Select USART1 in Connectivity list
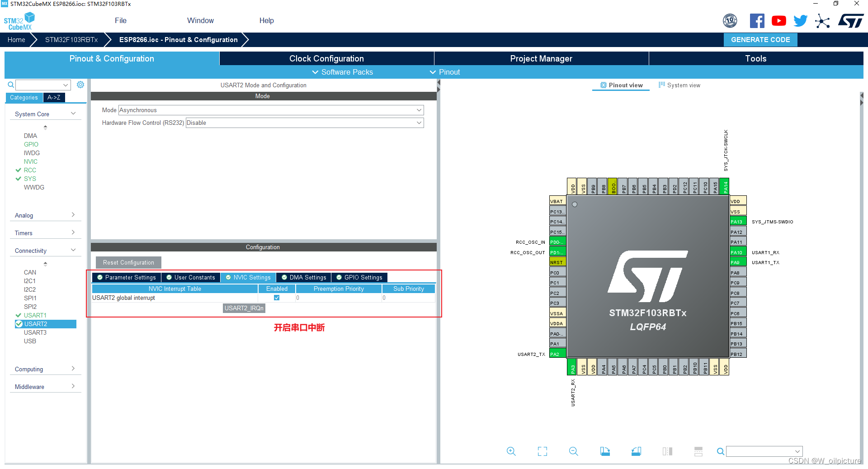The width and height of the screenshot is (868, 469). coord(35,315)
